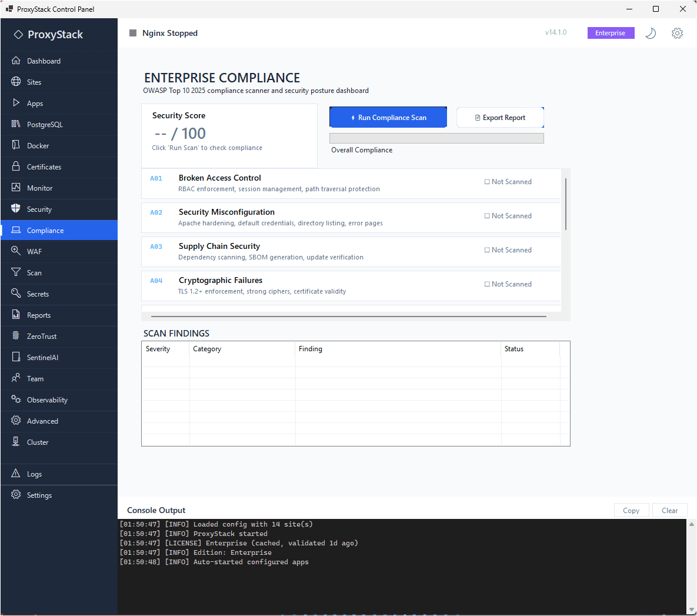The image size is (697, 616).
Task: Click the Overall Compliance progress bar
Action: (436, 138)
